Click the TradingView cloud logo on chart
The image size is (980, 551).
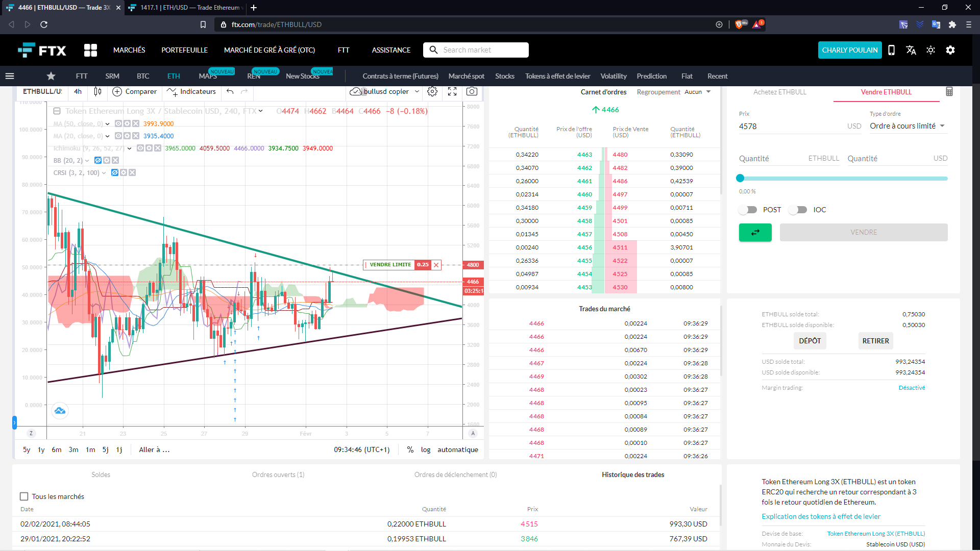60,411
